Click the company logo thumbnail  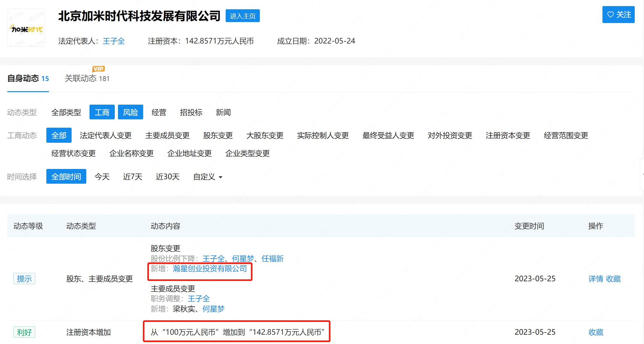[x=26, y=28]
